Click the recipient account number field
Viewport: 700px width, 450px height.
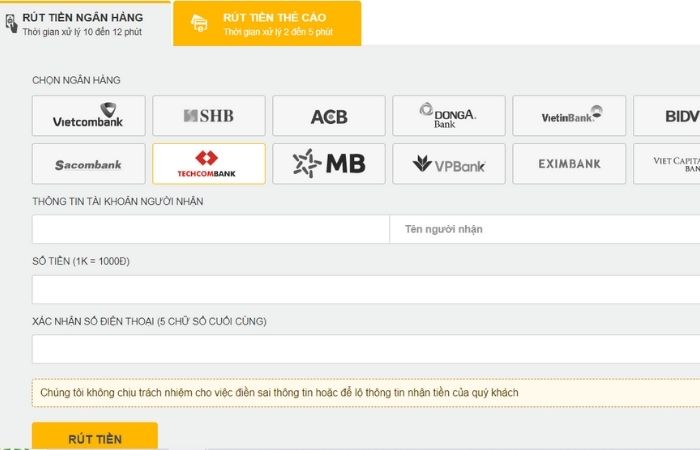tap(210, 229)
